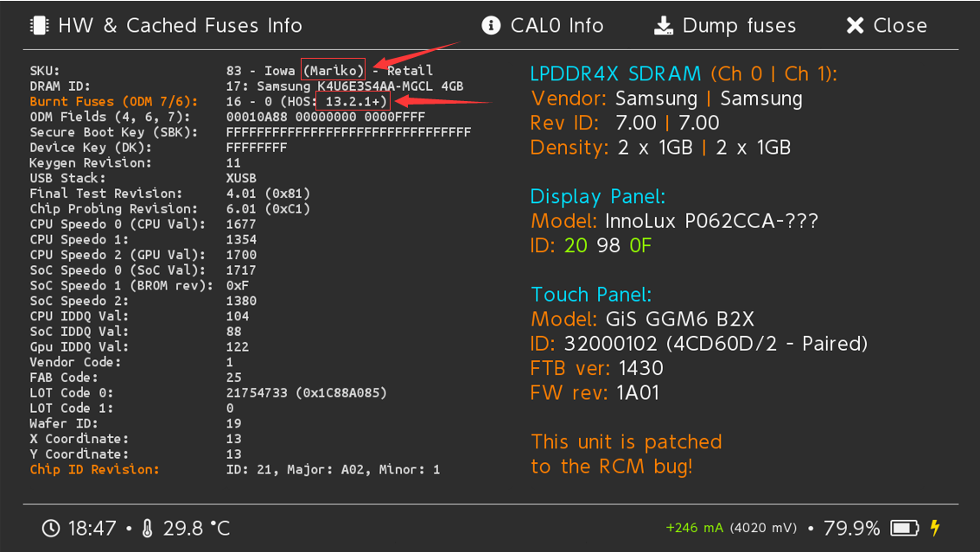Image resolution: width=980 pixels, height=552 pixels.
Task: Click the yellow charging bolt icon
Action: pyautogui.click(x=935, y=528)
